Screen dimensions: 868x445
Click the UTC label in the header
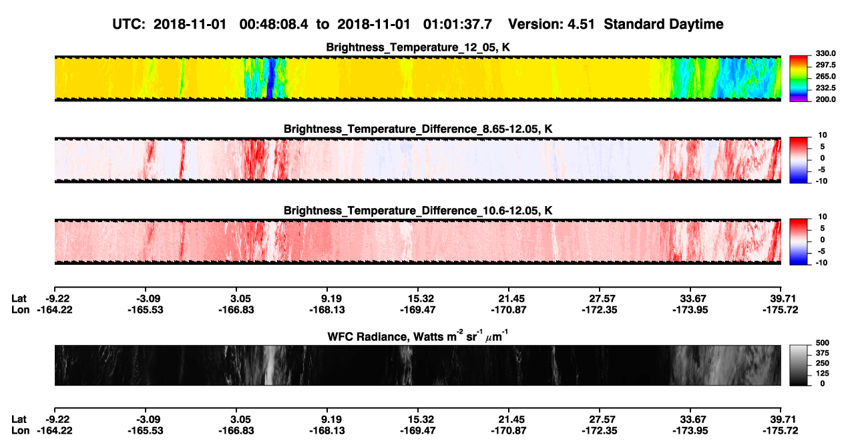(130, 25)
